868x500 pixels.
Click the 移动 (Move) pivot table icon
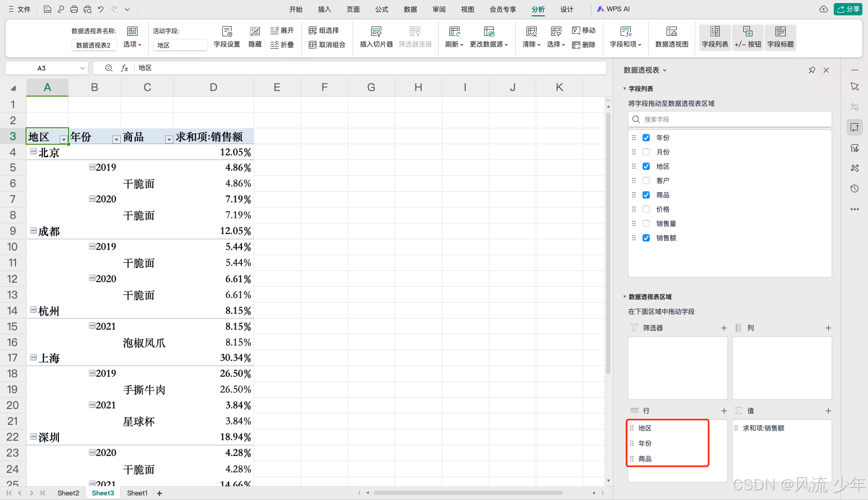tap(583, 30)
